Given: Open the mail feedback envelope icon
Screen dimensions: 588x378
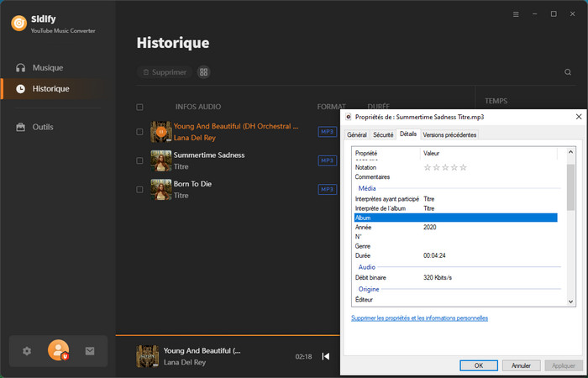Looking at the screenshot, I should pyautogui.click(x=90, y=351).
